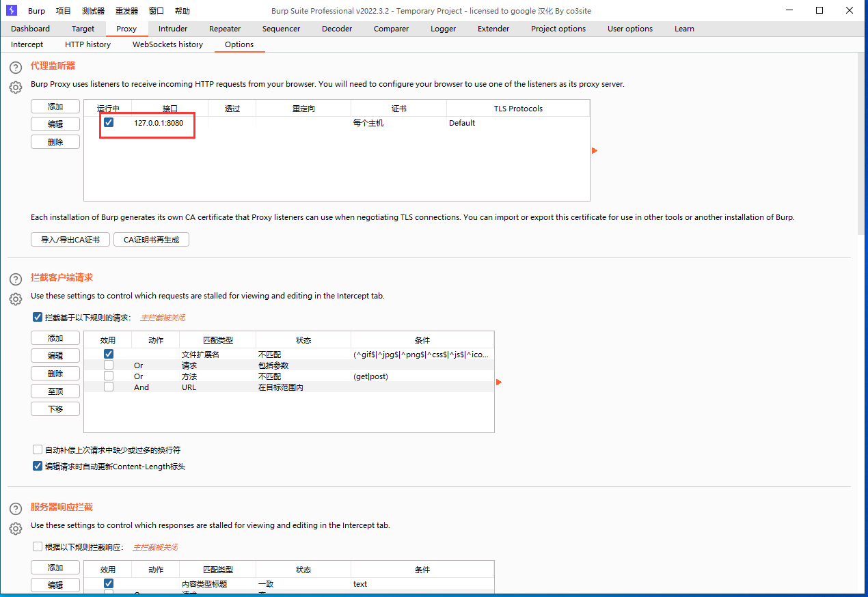This screenshot has height=597, width=868.
Task: Toggle 文件扩展名 rule enabled checkbox
Action: click(x=109, y=354)
